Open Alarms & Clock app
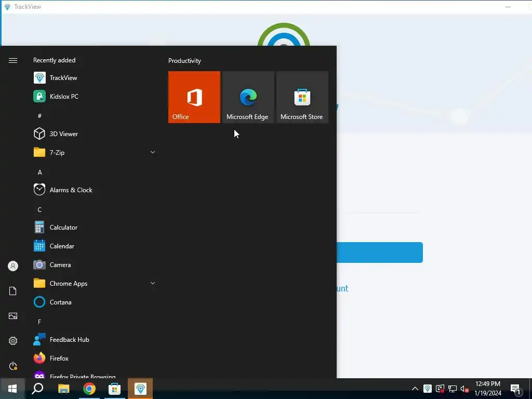This screenshot has width=532, height=399. click(95, 190)
